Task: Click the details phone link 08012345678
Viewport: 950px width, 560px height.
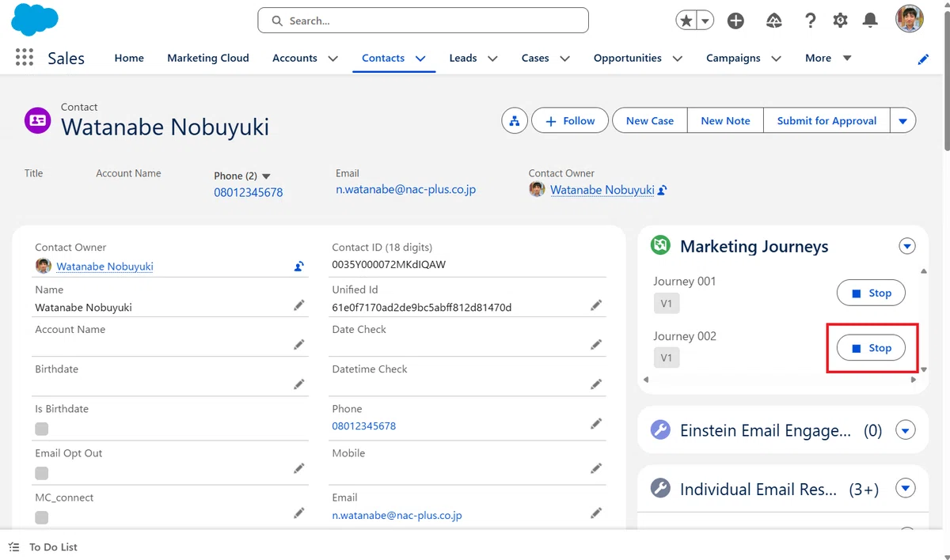Action: (364, 426)
